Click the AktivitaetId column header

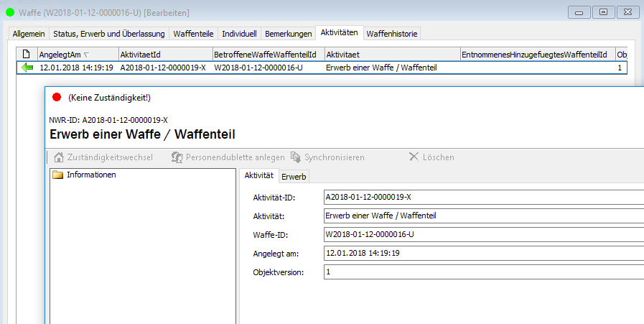click(164, 55)
